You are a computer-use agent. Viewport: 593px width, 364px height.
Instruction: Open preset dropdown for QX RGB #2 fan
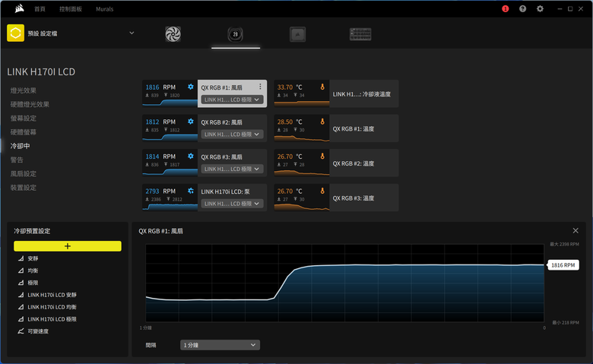(232, 135)
